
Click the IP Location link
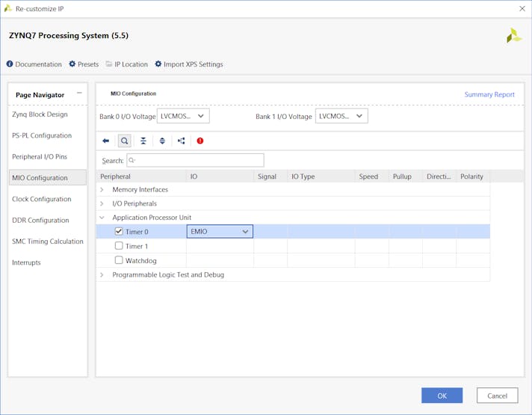click(131, 64)
